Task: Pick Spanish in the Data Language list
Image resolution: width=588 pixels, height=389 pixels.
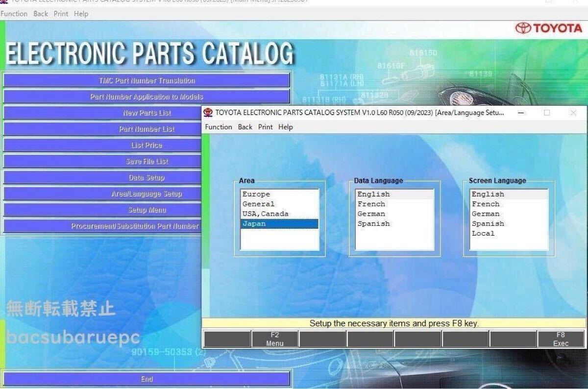Action: [373, 224]
